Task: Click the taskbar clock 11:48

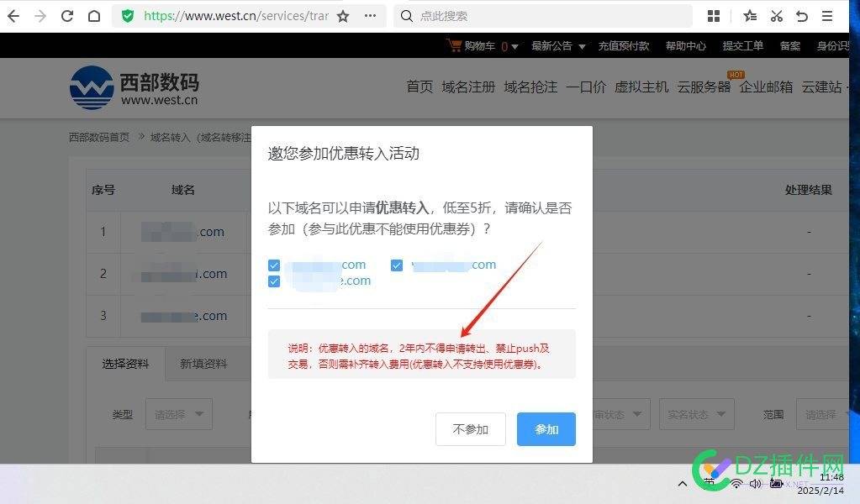Action: click(x=831, y=478)
